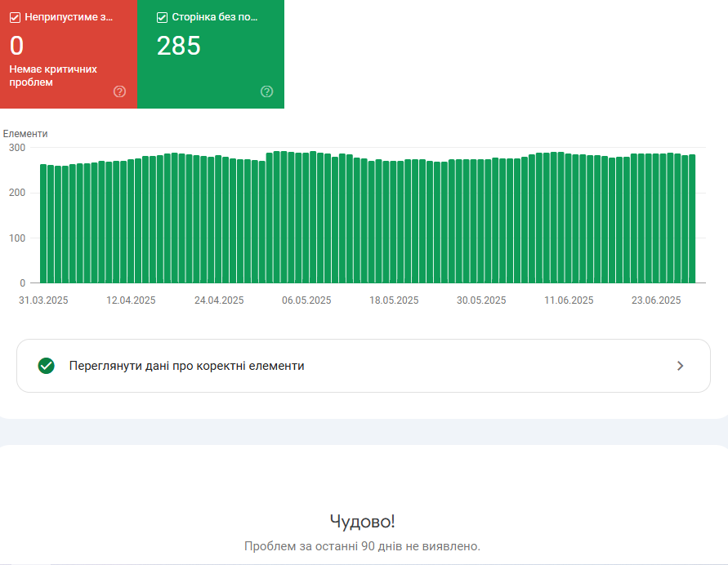Open help icon on red invalid card

[119, 91]
